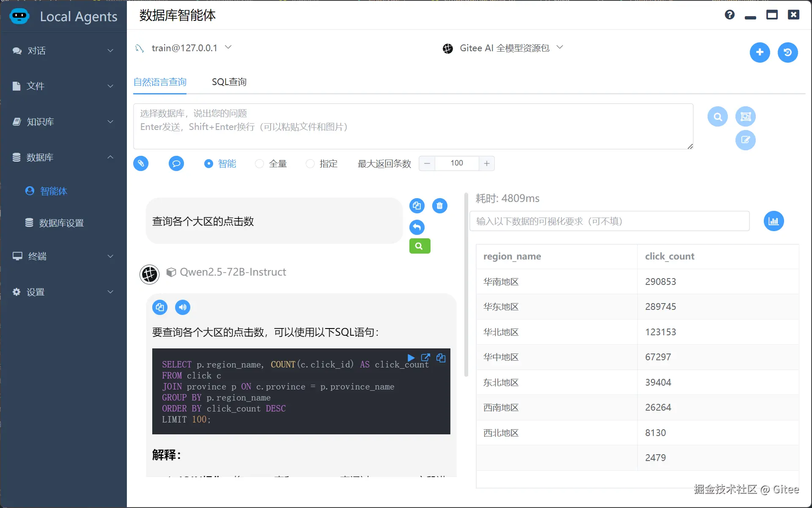Screen dimensions: 812x508
Task: Click the green search button under the query
Action: 420,246
